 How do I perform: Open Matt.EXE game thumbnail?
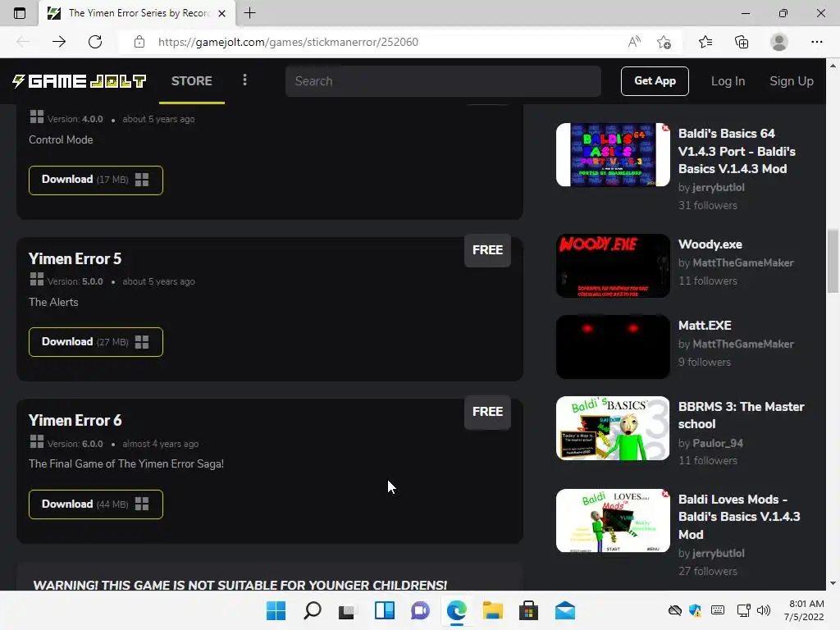click(613, 347)
